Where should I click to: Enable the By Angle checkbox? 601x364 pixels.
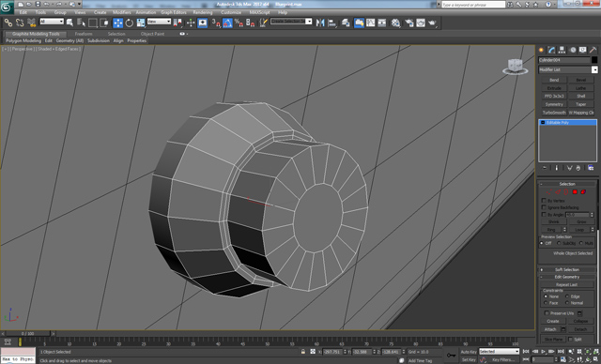544,214
